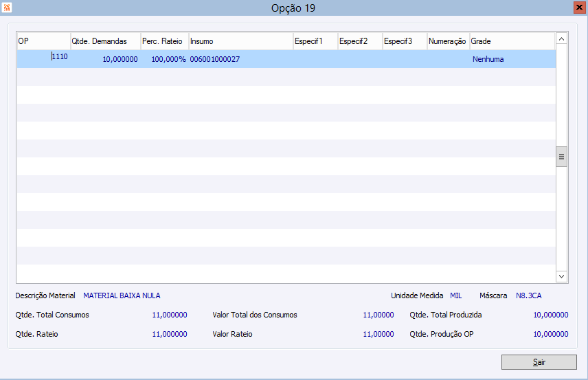The image size is (588, 380).
Task: Click the Qtde. Total Consumos value
Action: click(170, 315)
